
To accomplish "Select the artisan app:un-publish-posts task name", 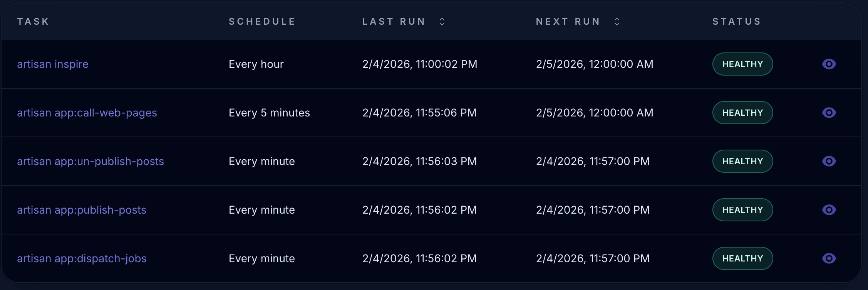I will pyautogui.click(x=90, y=161).
